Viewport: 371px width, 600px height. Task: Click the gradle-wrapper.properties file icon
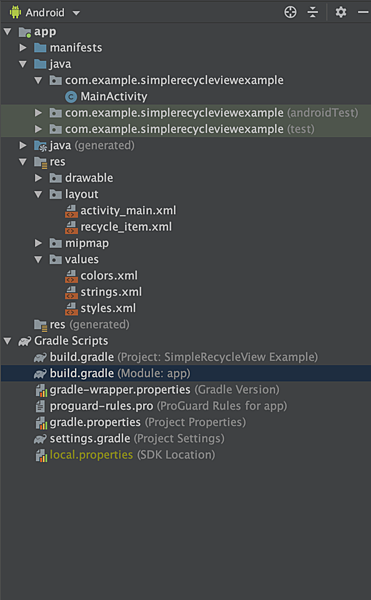pyautogui.click(x=41, y=390)
